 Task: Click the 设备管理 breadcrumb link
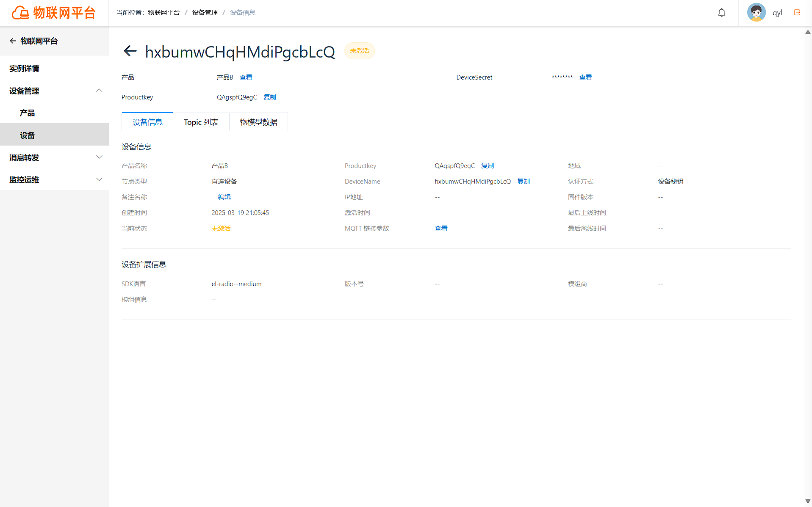(x=205, y=13)
